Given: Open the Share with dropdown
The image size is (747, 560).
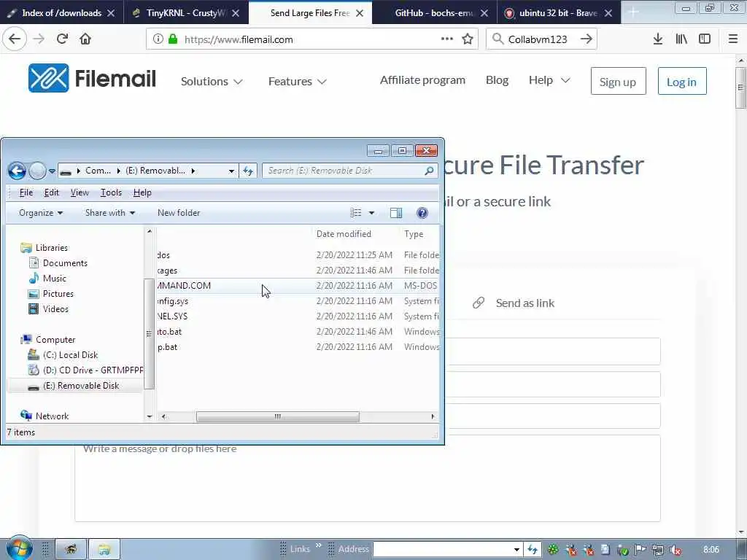Looking at the screenshot, I should point(109,213).
